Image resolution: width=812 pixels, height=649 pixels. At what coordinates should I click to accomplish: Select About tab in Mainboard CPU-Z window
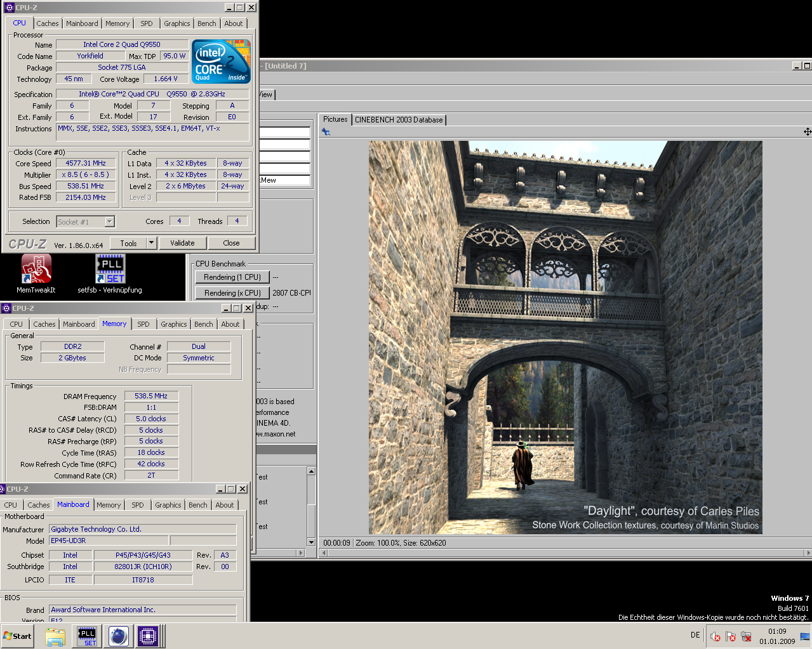[x=225, y=505]
